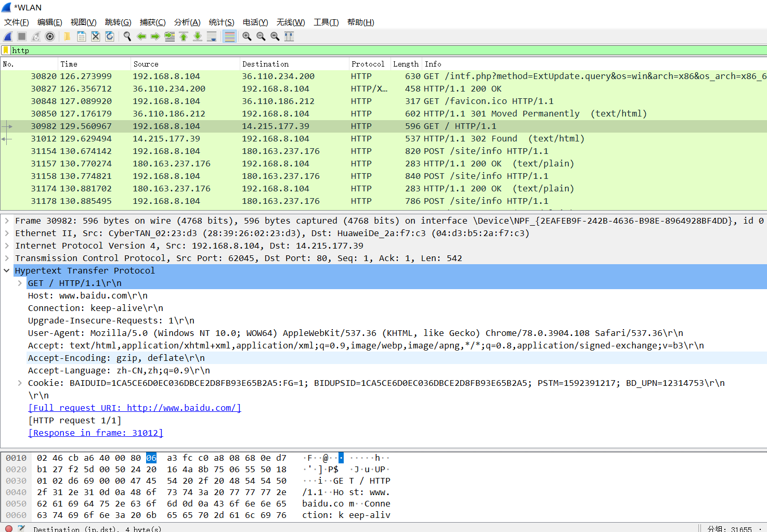
Task: Restart the current capture
Action: click(36, 36)
